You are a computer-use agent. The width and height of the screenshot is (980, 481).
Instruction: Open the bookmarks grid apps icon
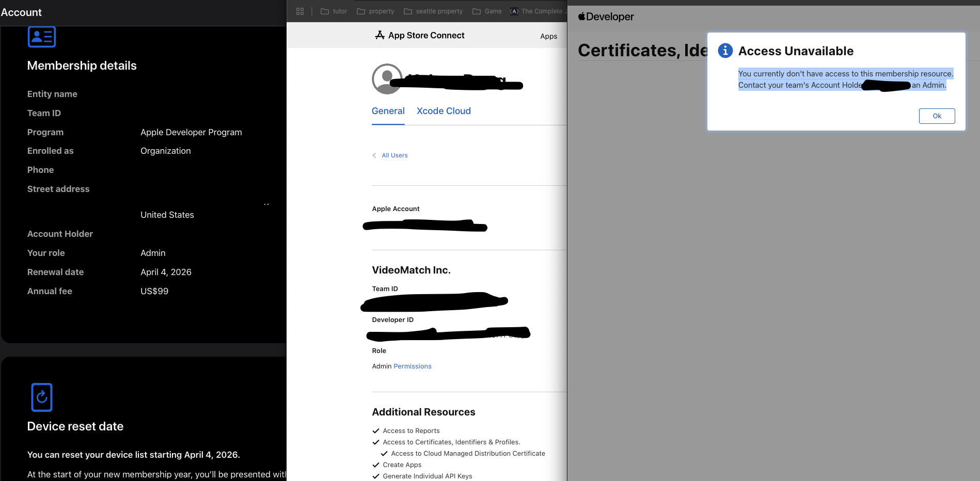point(300,11)
